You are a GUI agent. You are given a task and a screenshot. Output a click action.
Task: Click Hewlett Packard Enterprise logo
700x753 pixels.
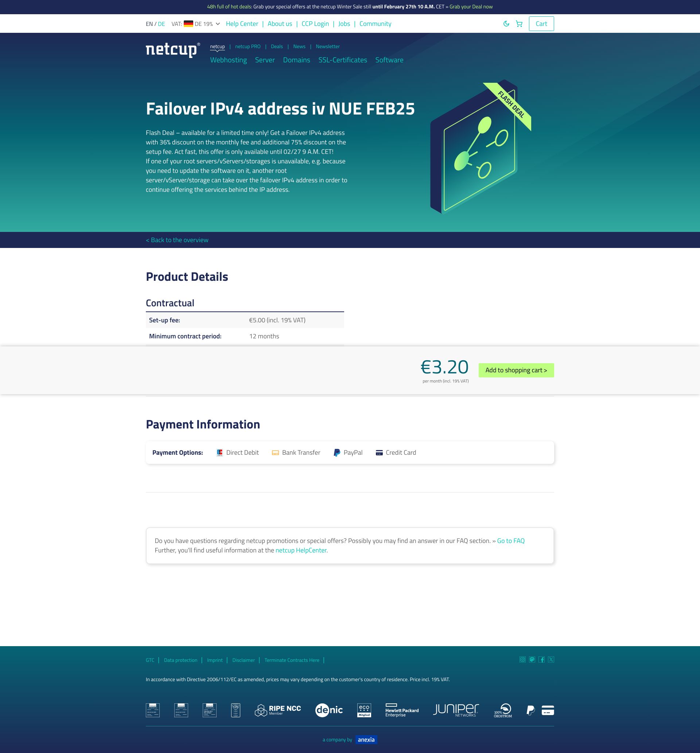pyautogui.click(x=402, y=710)
